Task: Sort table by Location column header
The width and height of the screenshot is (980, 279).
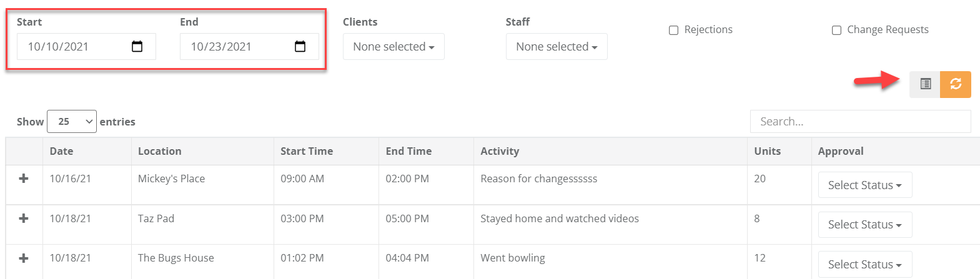Action: point(160,151)
